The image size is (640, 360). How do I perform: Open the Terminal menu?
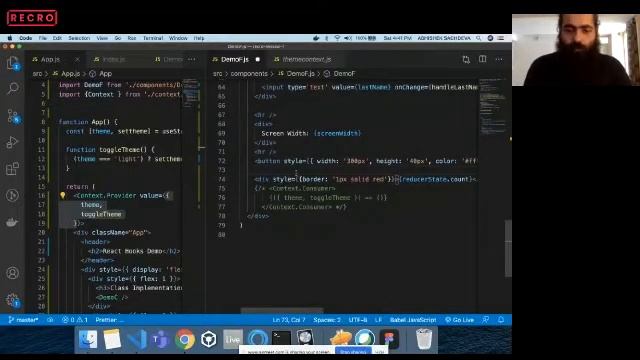(x=153, y=38)
